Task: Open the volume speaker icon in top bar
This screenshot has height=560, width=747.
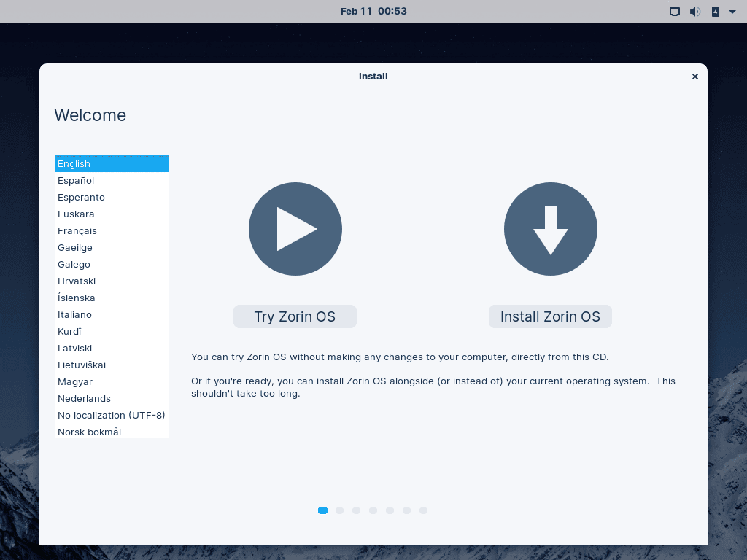Action: point(695,12)
